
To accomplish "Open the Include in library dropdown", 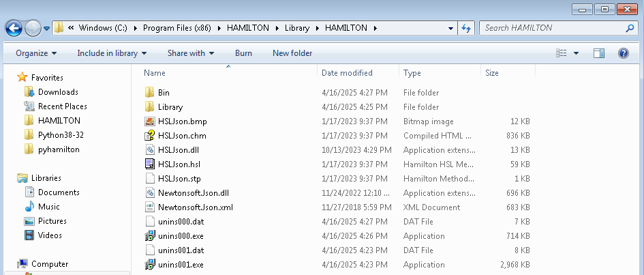I will pos(112,53).
